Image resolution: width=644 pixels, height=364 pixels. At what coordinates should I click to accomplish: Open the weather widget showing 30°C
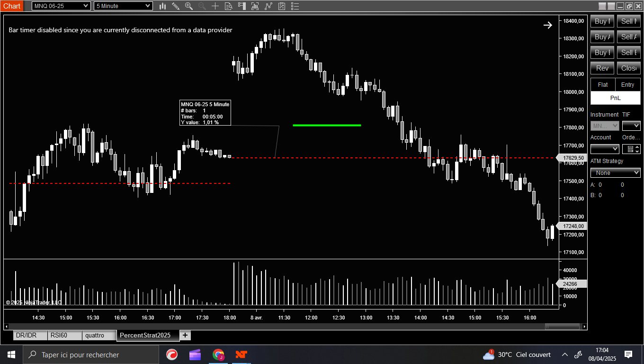coord(517,355)
